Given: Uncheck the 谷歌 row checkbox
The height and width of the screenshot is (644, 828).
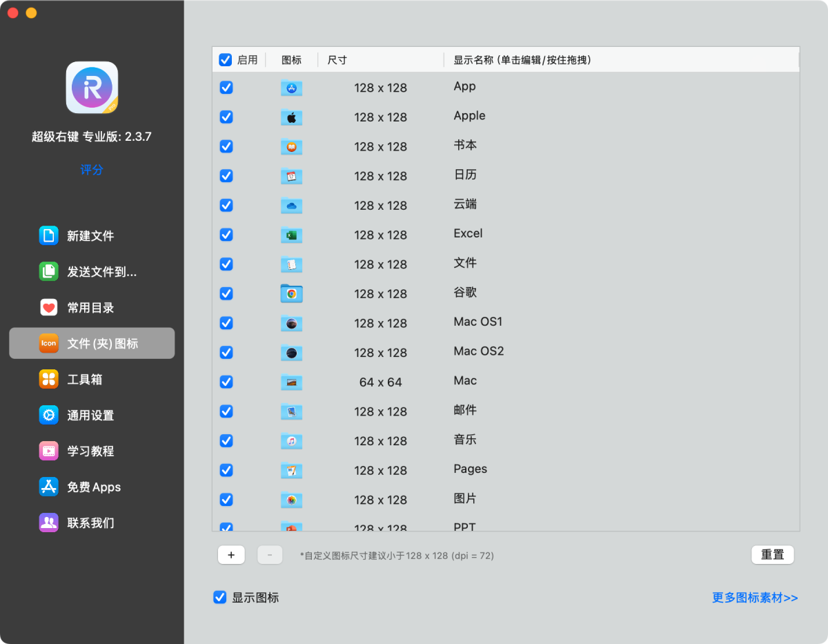Looking at the screenshot, I should (226, 293).
